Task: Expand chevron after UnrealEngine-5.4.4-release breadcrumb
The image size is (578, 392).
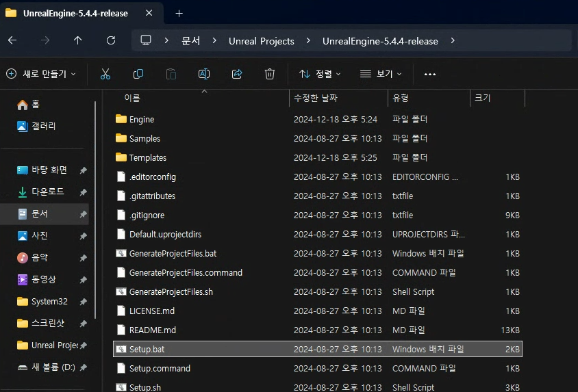Action: pyautogui.click(x=453, y=40)
